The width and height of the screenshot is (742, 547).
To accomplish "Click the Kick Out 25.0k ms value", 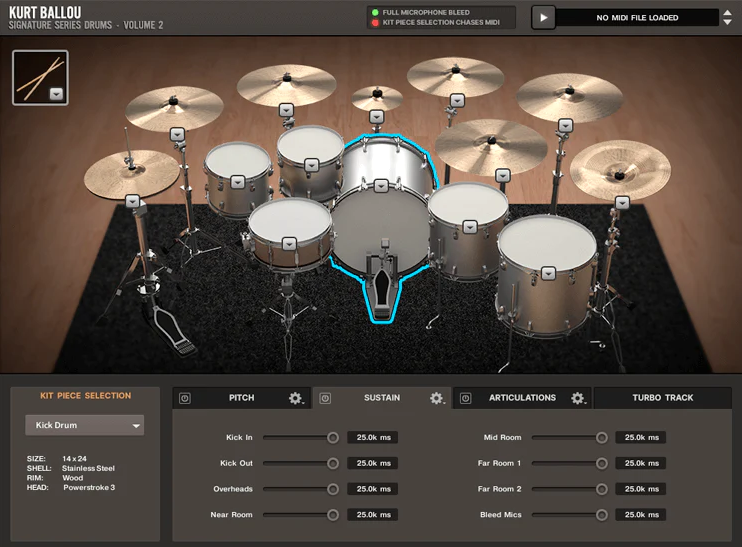I will (373, 463).
